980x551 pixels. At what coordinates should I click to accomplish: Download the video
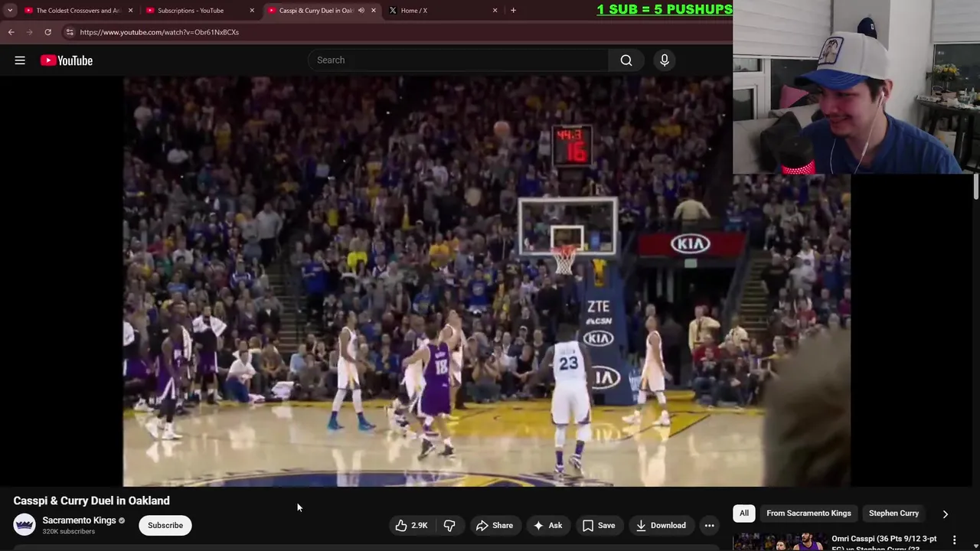[661, 526]
